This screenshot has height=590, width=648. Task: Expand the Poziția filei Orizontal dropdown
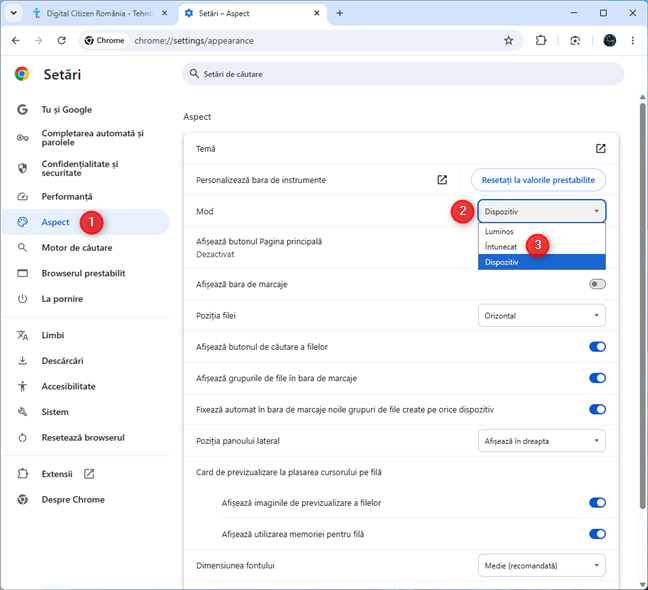click(x=541, y=316)
